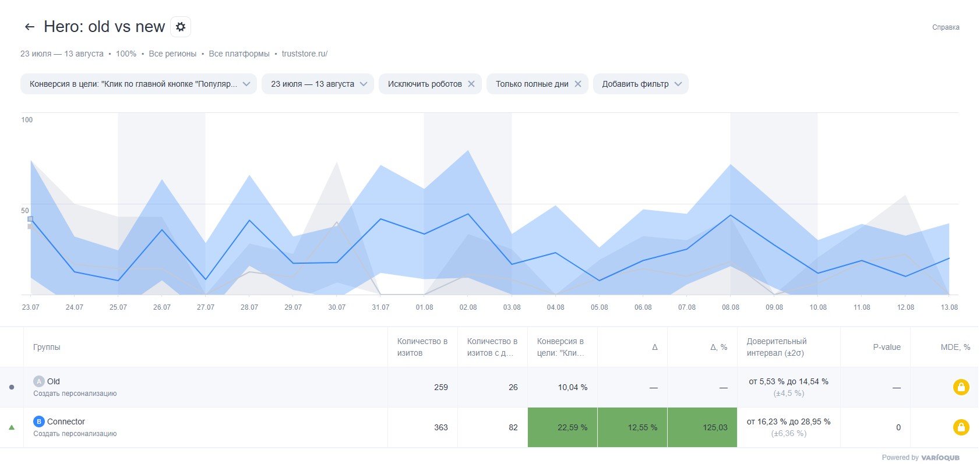Click the Конверсия в цели column header
The width and height of the screenshot is (980, 464).
pyautogui.click(x=561, y=347)
